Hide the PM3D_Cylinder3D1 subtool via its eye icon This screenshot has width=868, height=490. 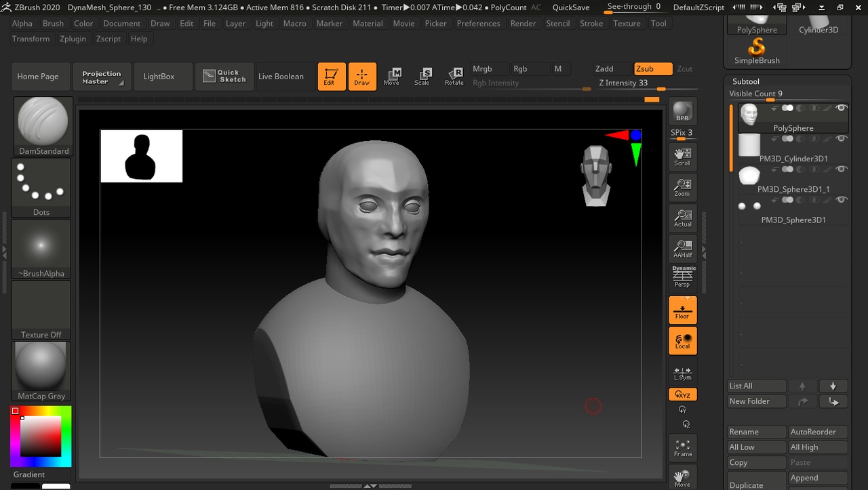[842, 139]
